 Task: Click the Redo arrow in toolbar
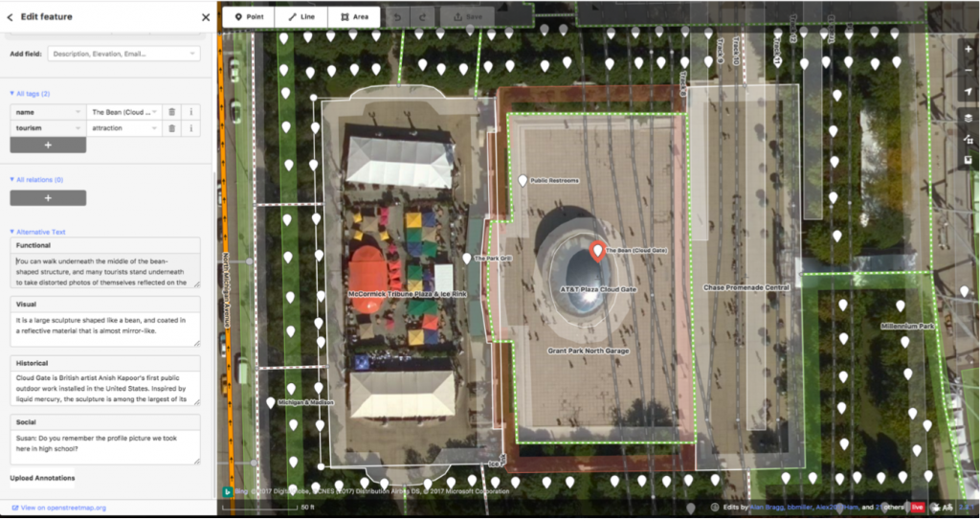(x=422, y=17)
